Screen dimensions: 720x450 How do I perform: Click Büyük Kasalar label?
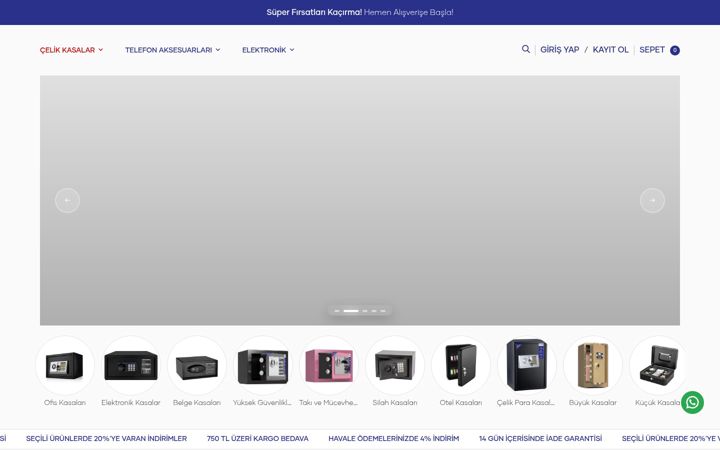[593, 403]
